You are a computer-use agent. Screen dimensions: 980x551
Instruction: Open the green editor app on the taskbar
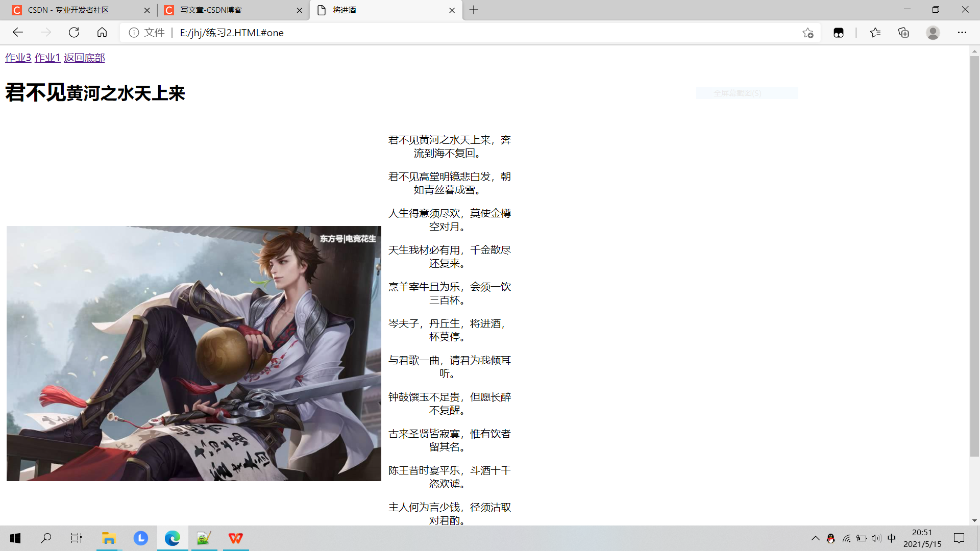pyautogui.click(x=204, y=538)
